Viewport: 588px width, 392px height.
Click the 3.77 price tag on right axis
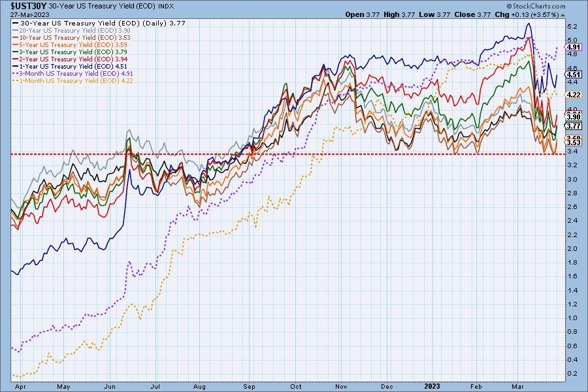(x=574, y=126)
